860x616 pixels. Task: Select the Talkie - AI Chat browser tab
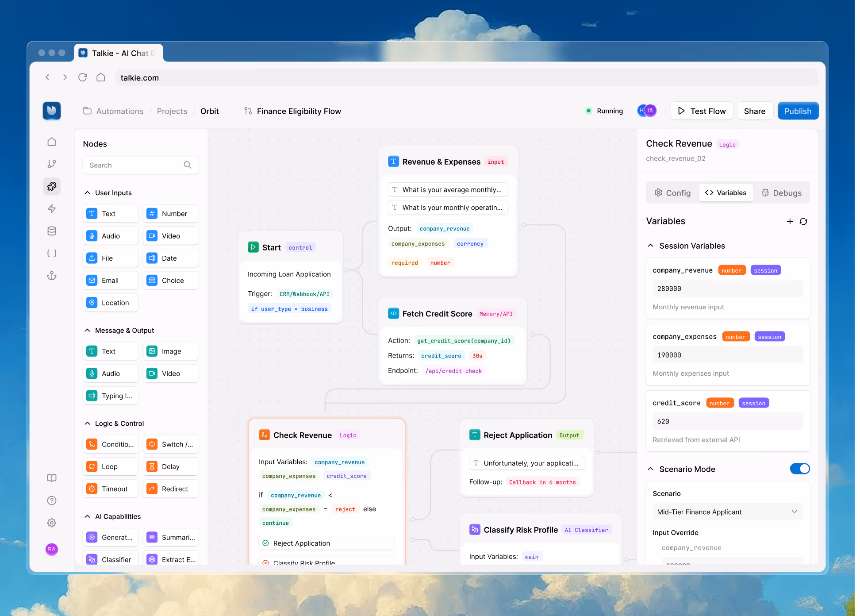pos(119,53)
